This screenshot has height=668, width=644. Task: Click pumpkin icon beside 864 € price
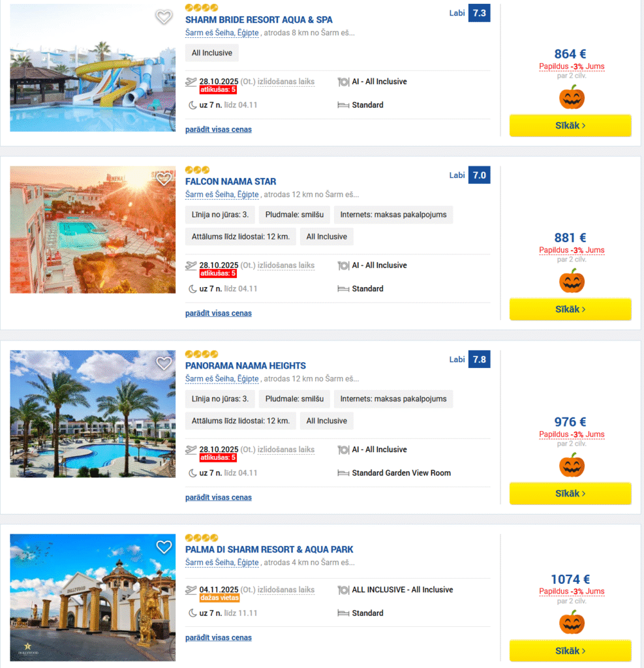click(572, 97)
